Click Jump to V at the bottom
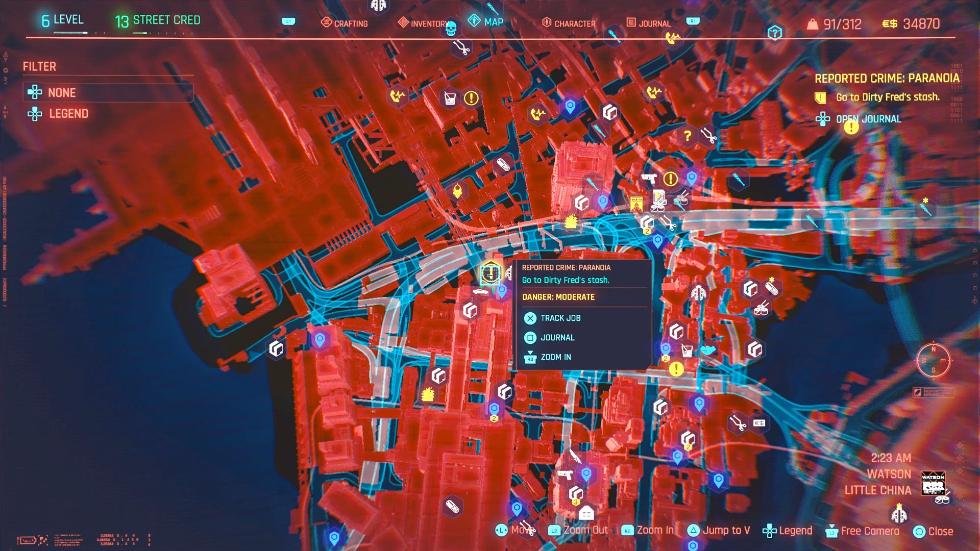The width and height of the screenshot is (980, 551). pos(719,531)
